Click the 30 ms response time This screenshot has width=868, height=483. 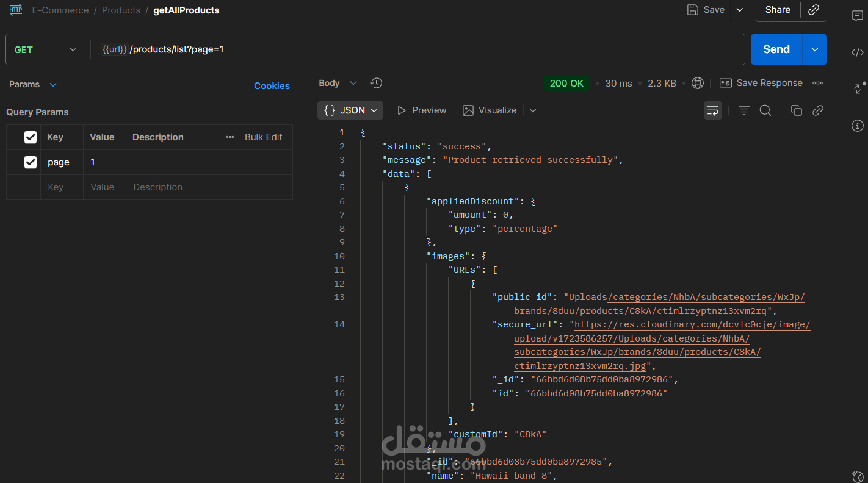click(x=618, y=84)
